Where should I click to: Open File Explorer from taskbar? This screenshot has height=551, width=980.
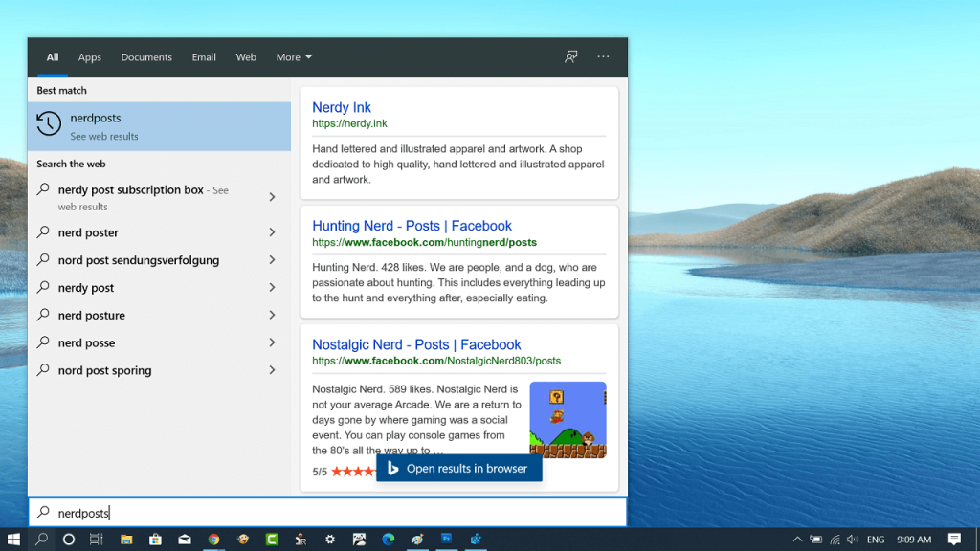tap(126, 540)
